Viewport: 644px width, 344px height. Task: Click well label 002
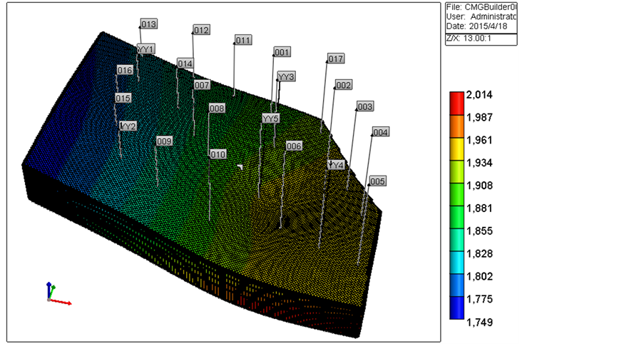tap(343, 85)
